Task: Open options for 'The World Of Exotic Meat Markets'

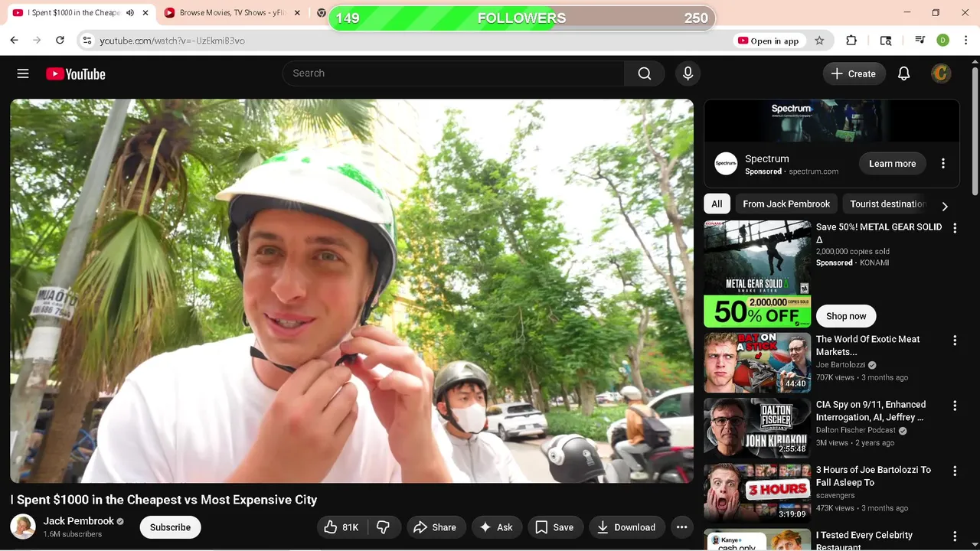Action: (955, 341)
